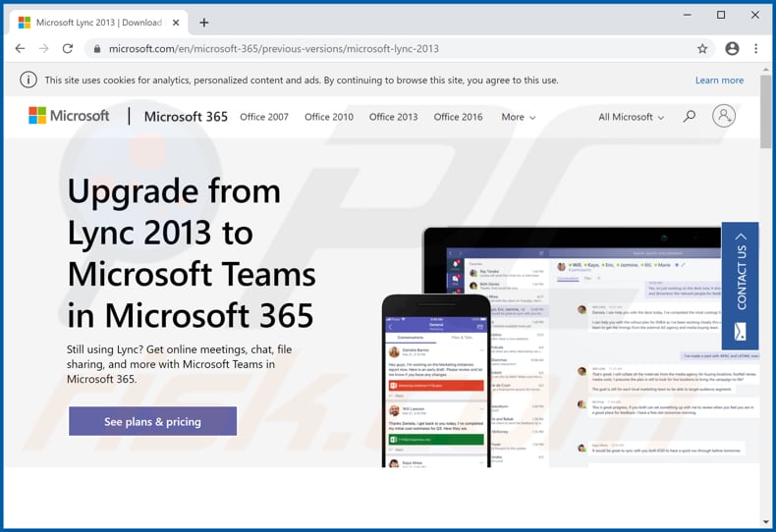Expand the All Microsoft dropdown
Image resolution: width=776 pixels, height=532 pixels.
631,117
